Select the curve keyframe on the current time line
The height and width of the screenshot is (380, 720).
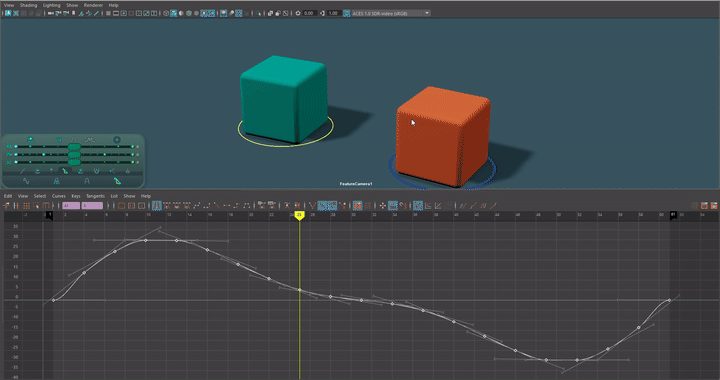click(x=300, y=290)
